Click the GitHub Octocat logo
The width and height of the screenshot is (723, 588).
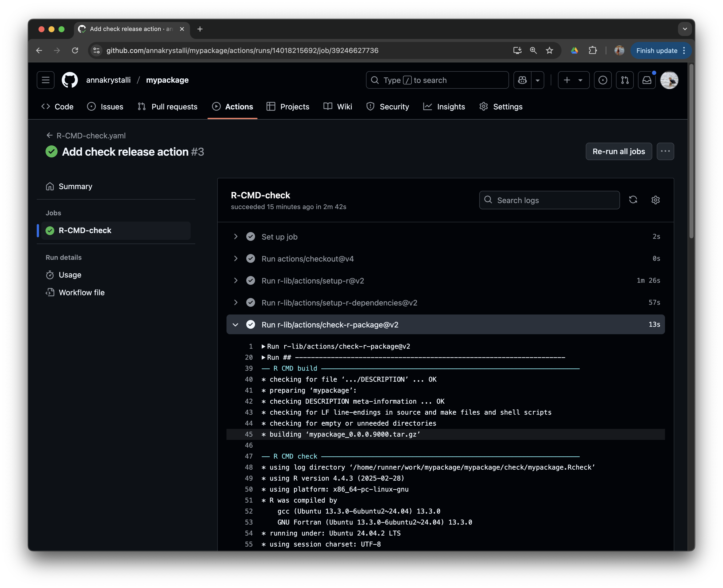point(69,80)
